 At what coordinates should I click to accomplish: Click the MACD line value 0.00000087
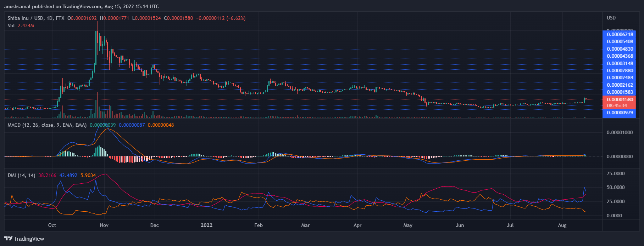(132, 125)
